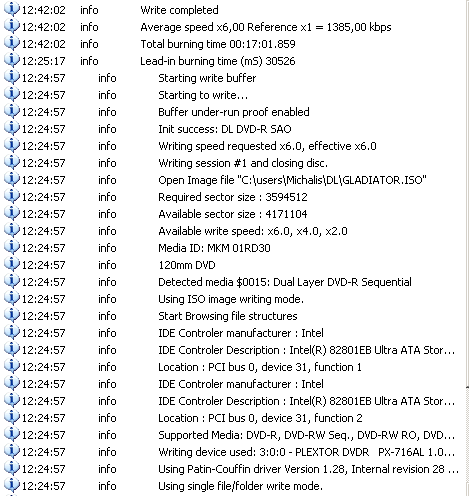Select the Buffer under-run proof enabled entry
Image resolution: width=469 pixels, height=496 pixels.
[233, 112]
